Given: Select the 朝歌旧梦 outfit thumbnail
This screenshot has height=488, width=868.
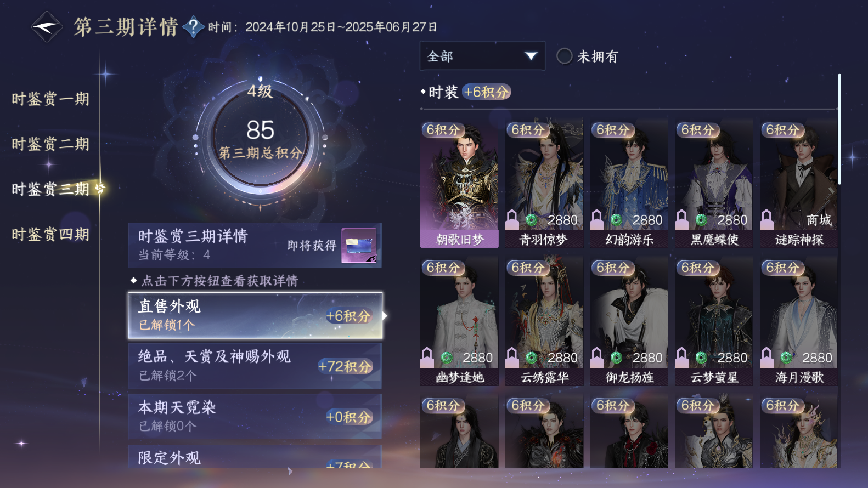Looking at the screenshot, I should [x=460, y=183].
